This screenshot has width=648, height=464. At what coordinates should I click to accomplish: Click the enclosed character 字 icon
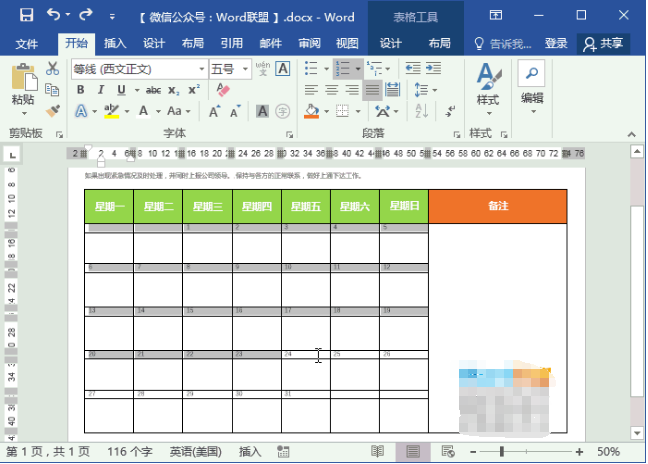[x=283, y=111]
